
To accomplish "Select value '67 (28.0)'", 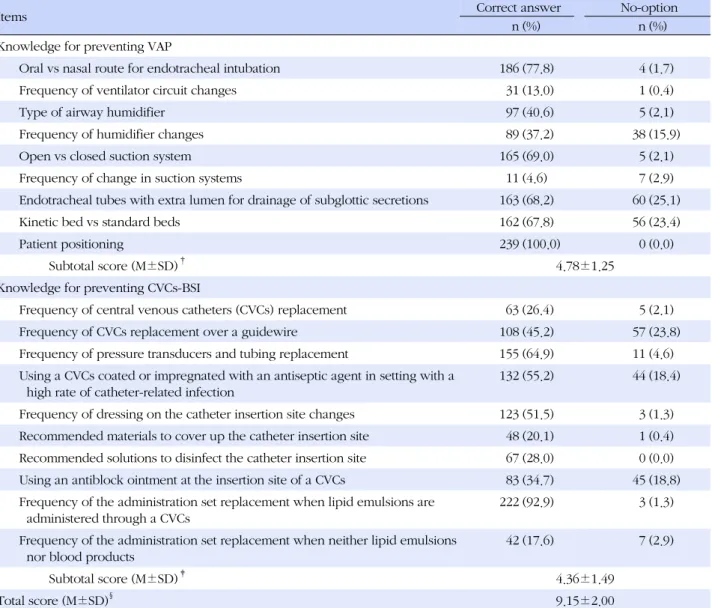I will point(529,458).
